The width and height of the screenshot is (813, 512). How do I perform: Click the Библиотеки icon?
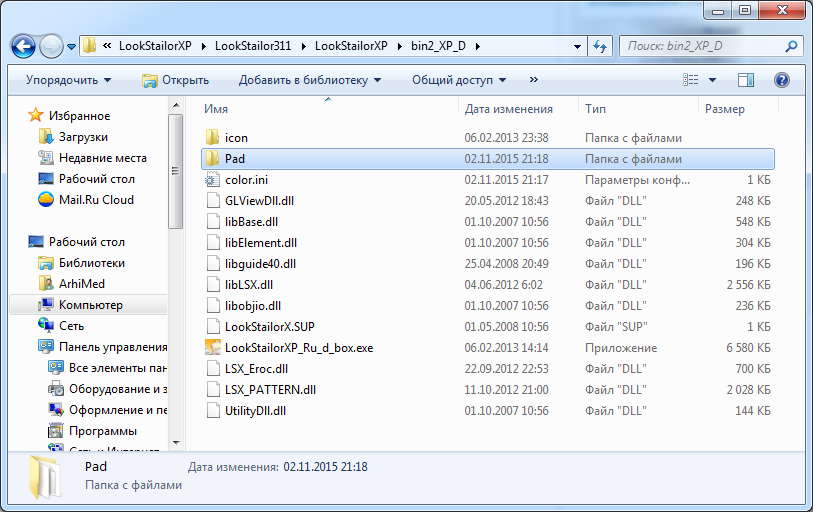click(46, 262)
